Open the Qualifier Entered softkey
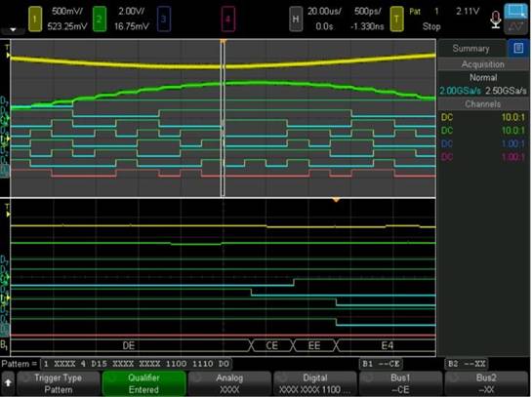Viewport: 532px width, 397px height. pyautogui.click(x=143, y=383)
